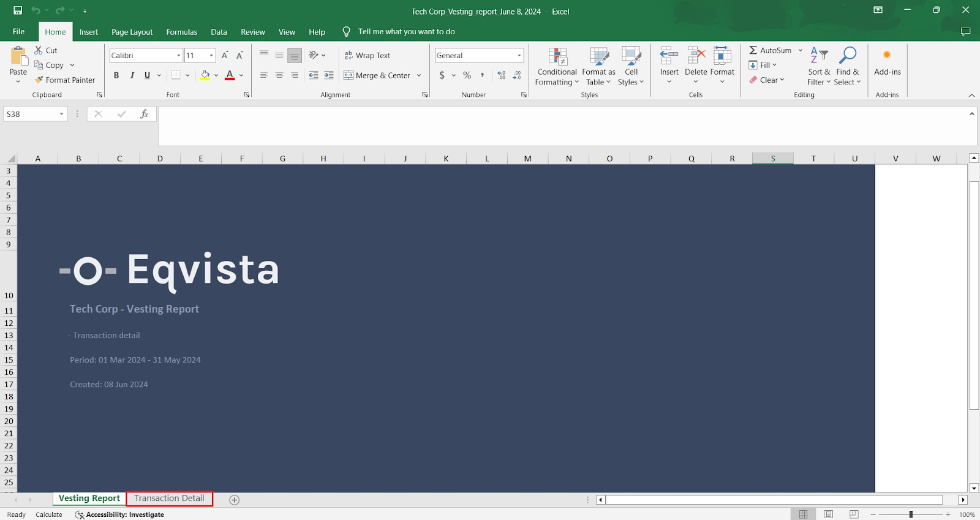This screenshot has height=520, width=980.
Task: Decrease font size with the smaller A
Action: click(x=239, y=55)
